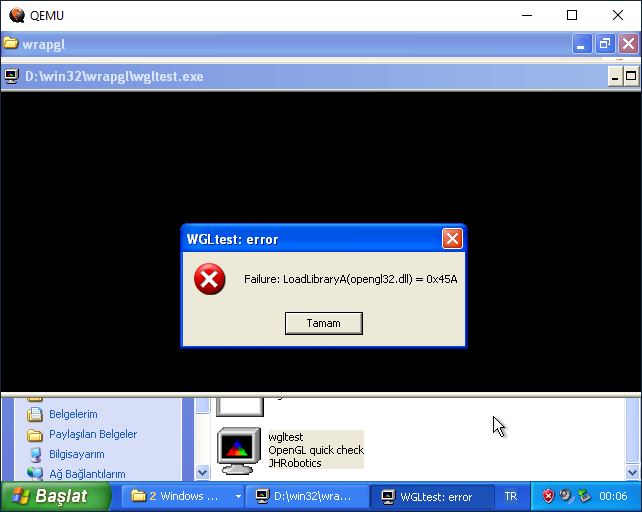642x512 pixels.
Task: Restore the wrapgl explorer window
Action: tap(604, 44)
